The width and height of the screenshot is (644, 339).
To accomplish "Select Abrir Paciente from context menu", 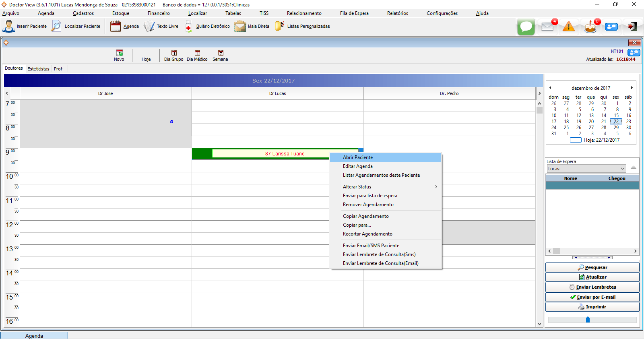I will [x=358, y=157].
